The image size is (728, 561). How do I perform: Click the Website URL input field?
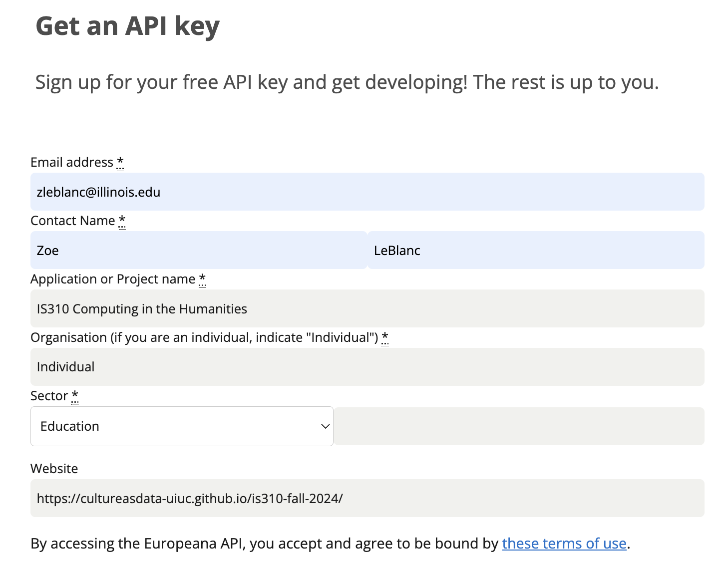pos(367,498)
